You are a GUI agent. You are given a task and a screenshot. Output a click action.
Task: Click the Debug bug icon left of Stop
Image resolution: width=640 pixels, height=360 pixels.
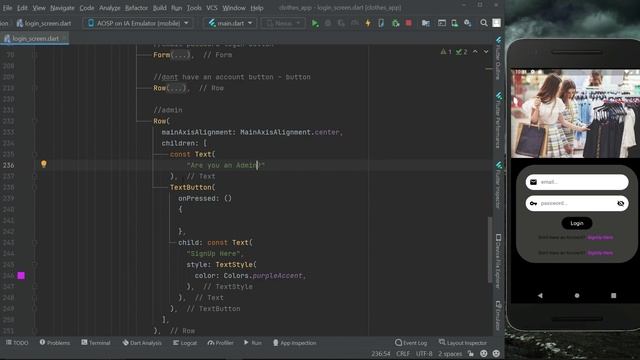click(395, 23)
